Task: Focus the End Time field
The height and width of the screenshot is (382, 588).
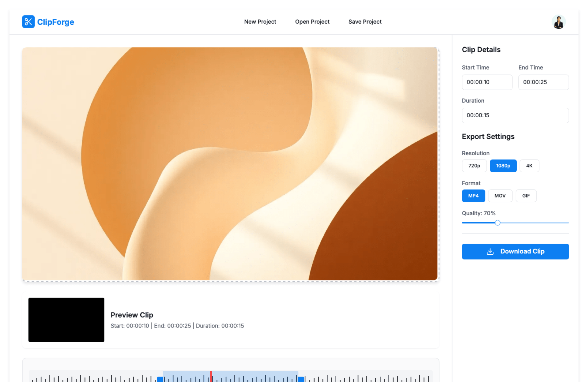Action: point(543,82)
